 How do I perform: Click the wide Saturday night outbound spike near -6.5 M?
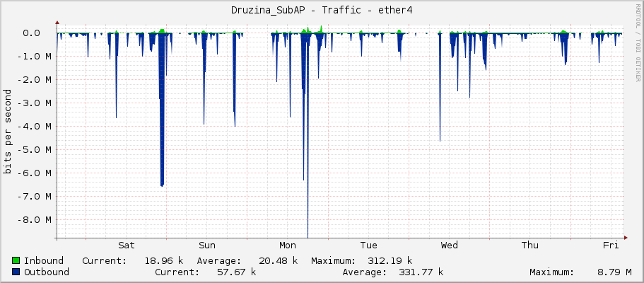tap(162, 110)
